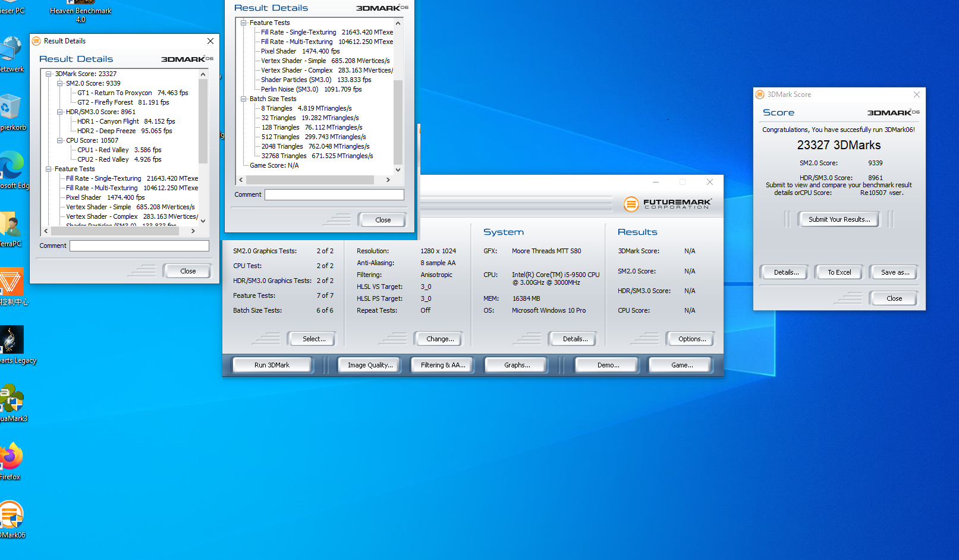959x560 pixels.
Task: Select Shader Particles (SM3.0) 133.833 fps row
Action: [316, 80]
